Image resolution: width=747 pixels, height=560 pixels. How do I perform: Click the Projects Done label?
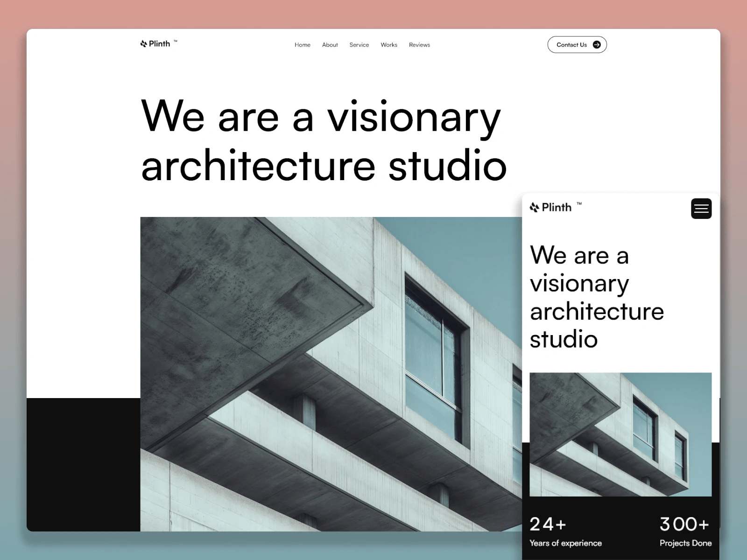[x=685, y=543]
